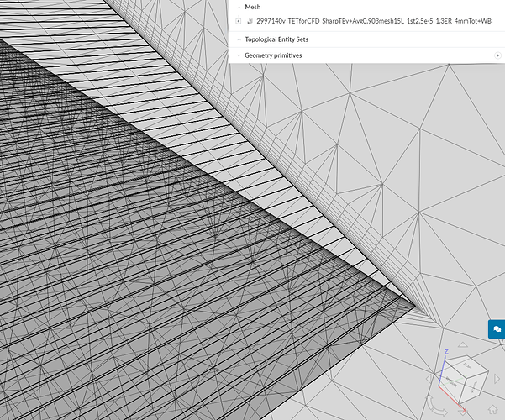Click the Mesh section title

(252, 7)
